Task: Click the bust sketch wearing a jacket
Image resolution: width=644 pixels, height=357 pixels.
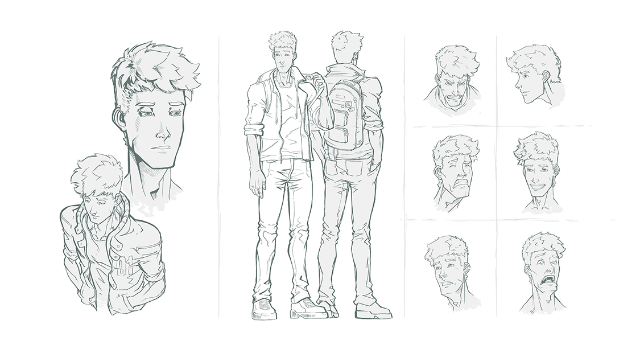Action: tap(113, 235)
